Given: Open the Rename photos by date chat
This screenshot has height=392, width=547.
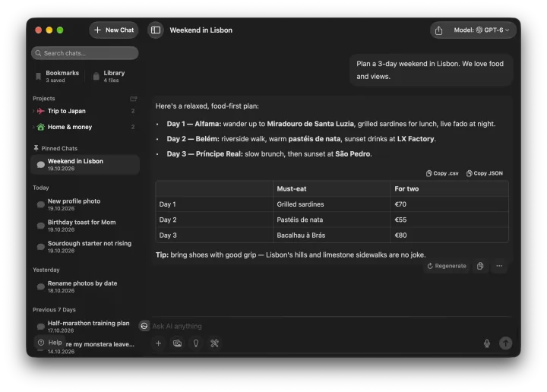Looking at the screenshot, I should pos(85,286).
